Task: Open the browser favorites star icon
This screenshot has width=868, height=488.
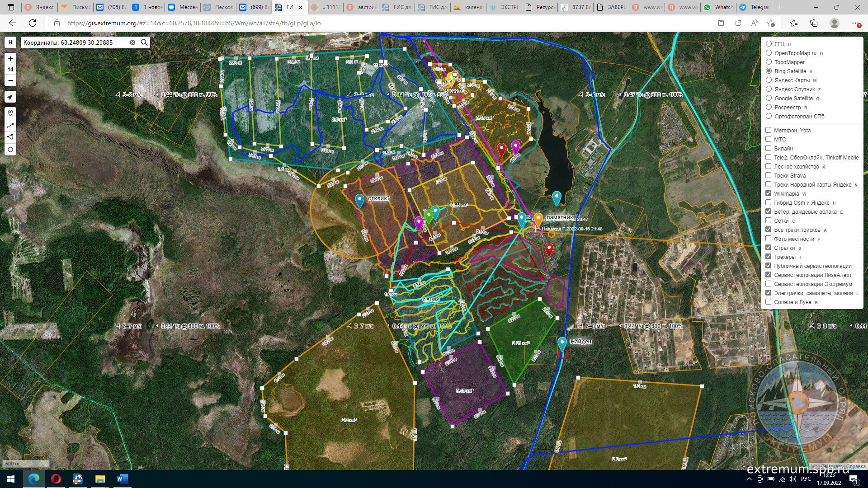Action: pos(794,23)
